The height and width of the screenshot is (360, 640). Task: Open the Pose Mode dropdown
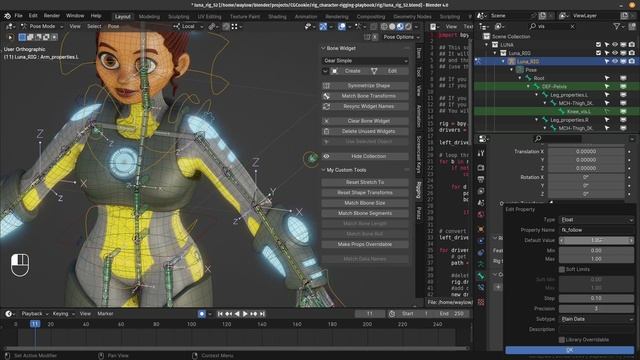(x=42, y=27)
